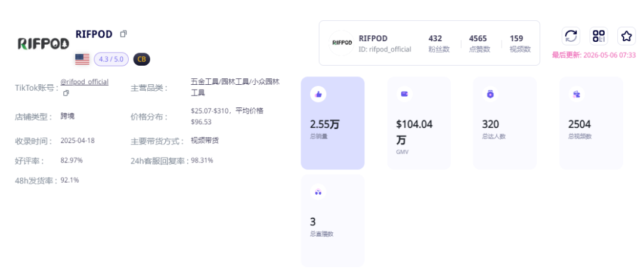Click the 82.97% 好评率 value
The height and width of the screenshot is (280, 644).
tap(72, 160)
